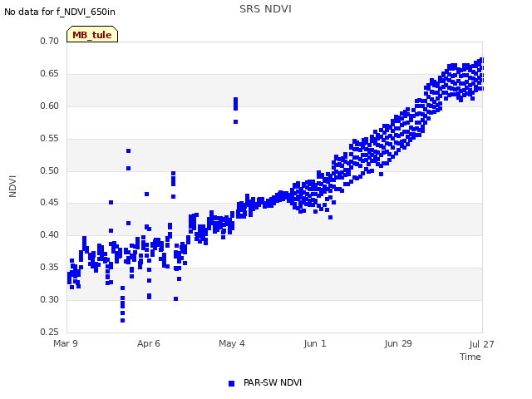Click the 'No data for f_NDVI_650in' message
Screen dimensions: 532x399
[x=60, y=12]
